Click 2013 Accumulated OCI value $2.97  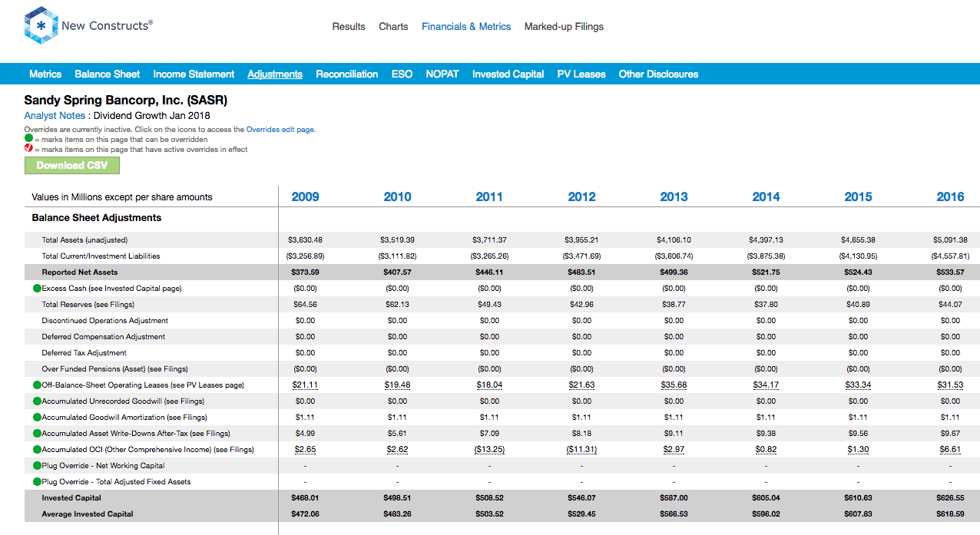(674, 450)
